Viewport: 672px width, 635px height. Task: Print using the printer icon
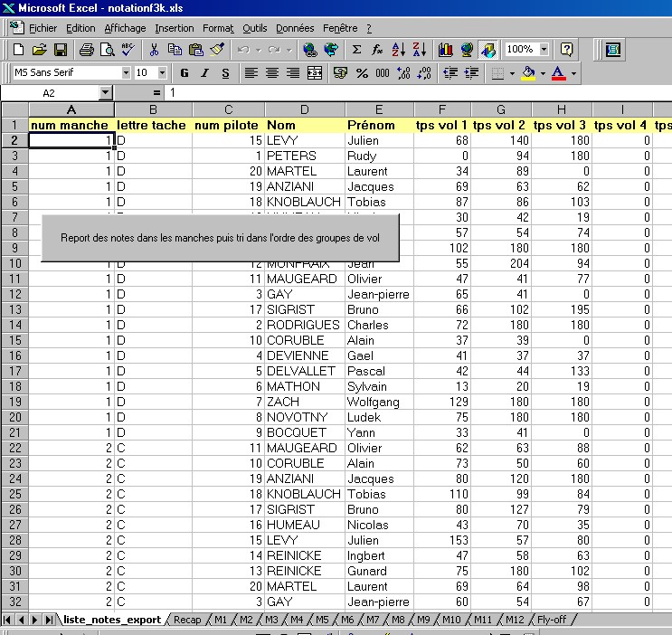pyautogui.click(x=87, y=50)
